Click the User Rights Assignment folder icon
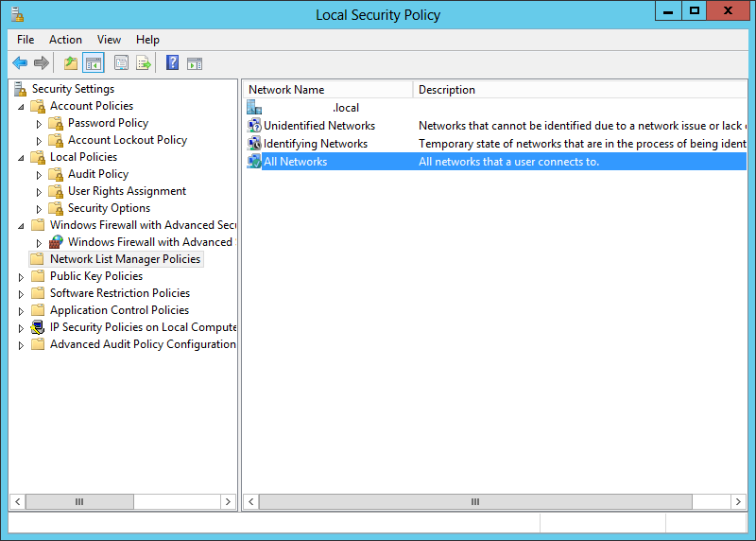 [x=56, y=191]
